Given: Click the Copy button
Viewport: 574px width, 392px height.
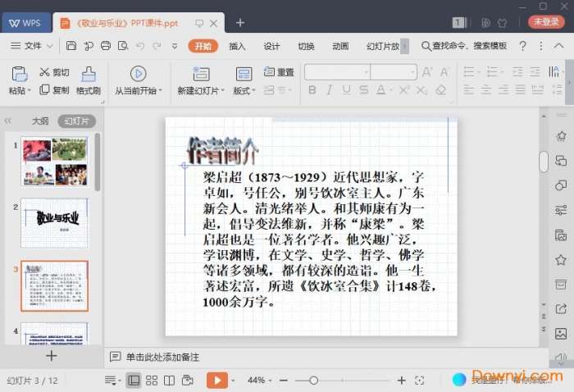Looking at the screenshot, I should 54,89.
